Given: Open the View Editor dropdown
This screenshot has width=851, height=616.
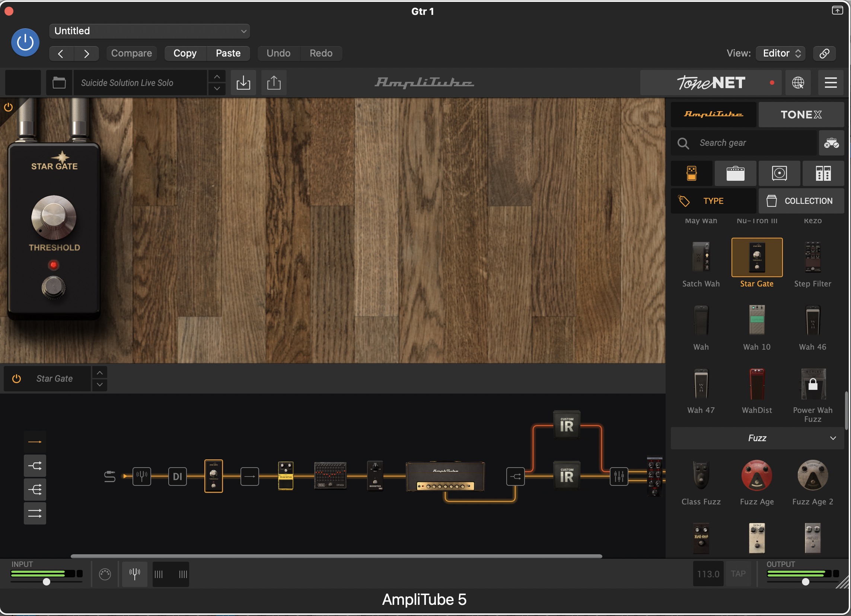Looking at the screenshot, I should (x=781, y=53).
